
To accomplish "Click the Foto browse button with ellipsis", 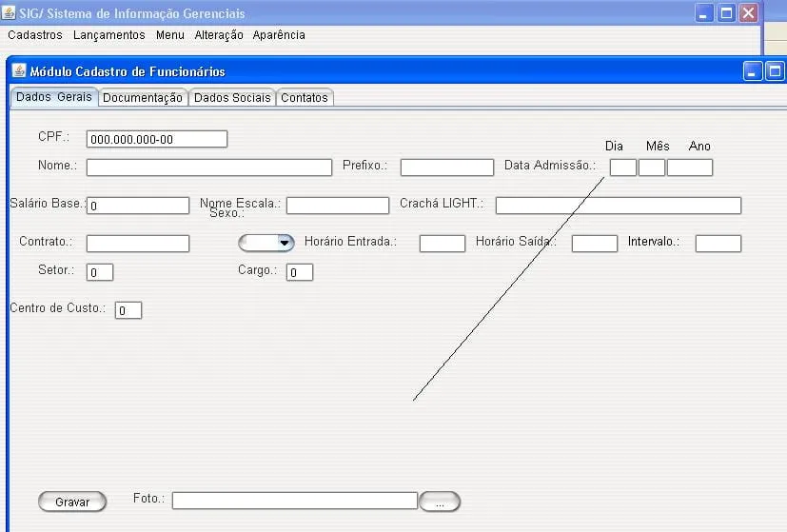I will tap(439, 502).
